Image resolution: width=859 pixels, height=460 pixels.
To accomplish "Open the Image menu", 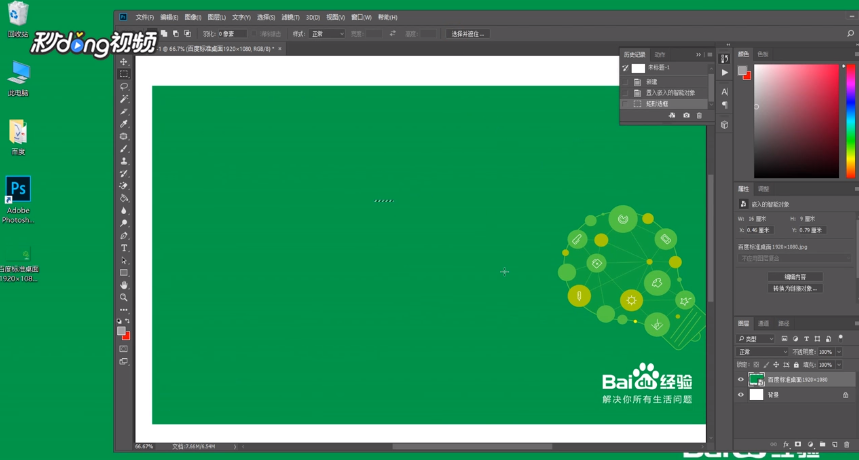I will pos(193,18).
